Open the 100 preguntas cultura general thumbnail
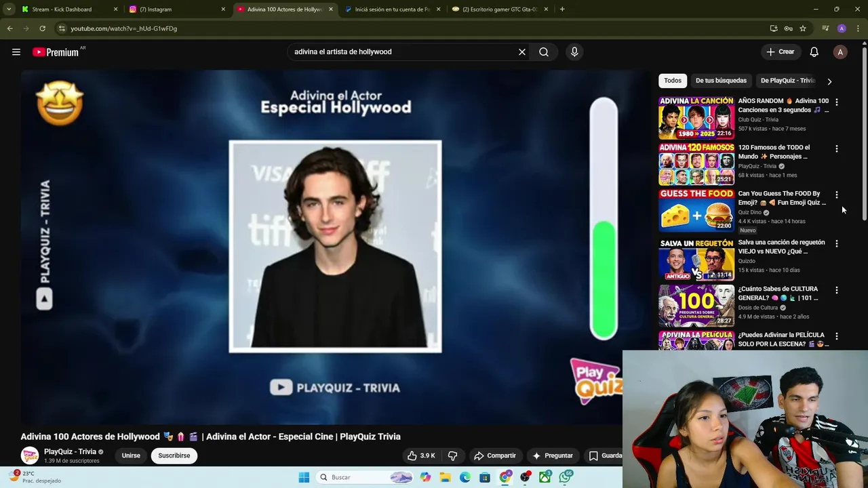The width and height of the screenshot is (868, 488). tap(696, 305)
